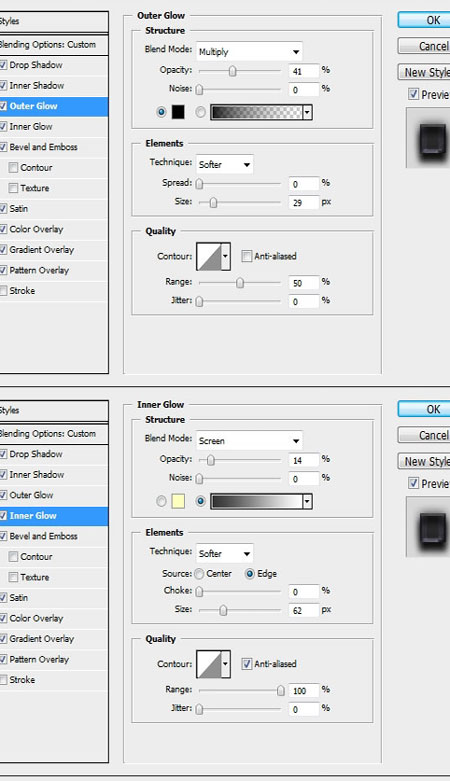The width and height of the screenshot is (450, 781).
Task: Select the gradient radio in Outer Glow
Action: click(x=200, y=112)
